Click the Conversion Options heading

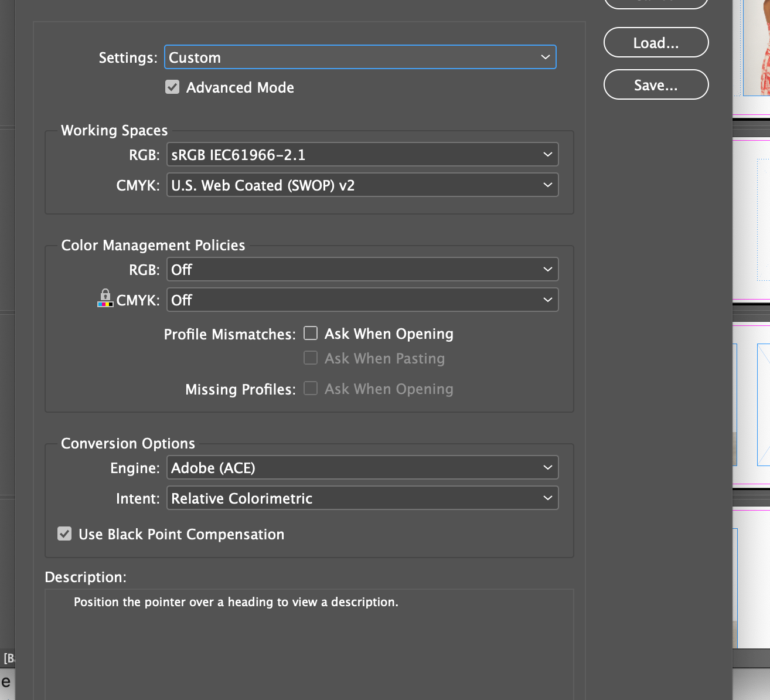pos(128,443)
